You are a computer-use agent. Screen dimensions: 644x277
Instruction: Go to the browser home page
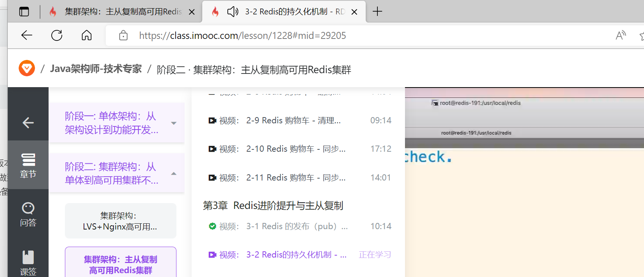(x=87, y=35)
